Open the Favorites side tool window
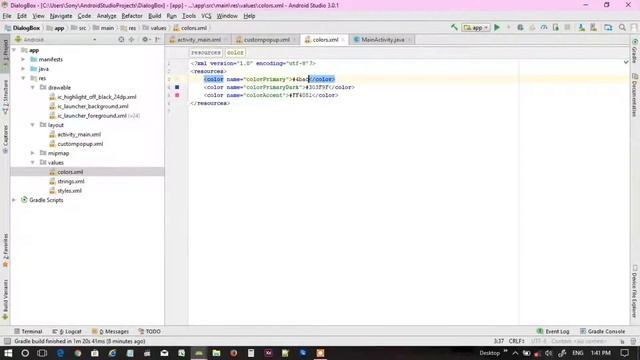The width and height of the screenshot is (640, 360). tap(5, 250)
